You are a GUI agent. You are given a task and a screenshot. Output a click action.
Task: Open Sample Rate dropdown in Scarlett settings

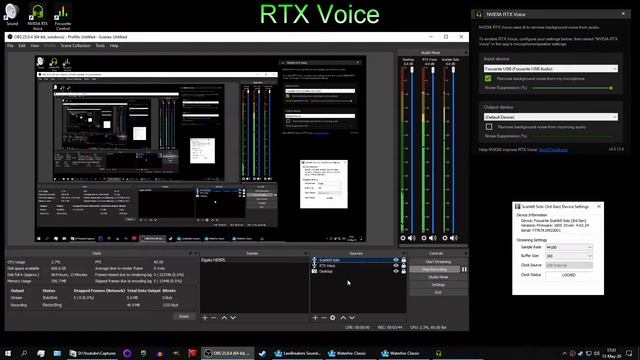(x=569, y=247)
